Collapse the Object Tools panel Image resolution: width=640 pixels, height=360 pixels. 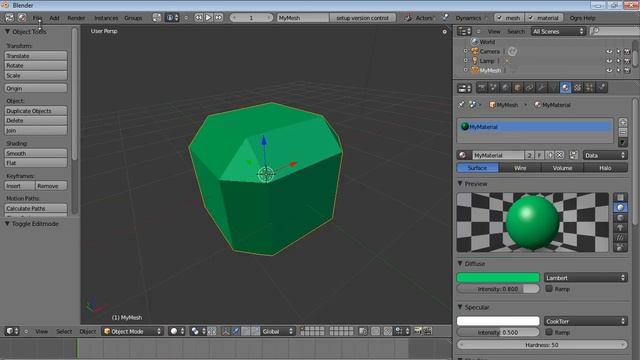[7, 31]
